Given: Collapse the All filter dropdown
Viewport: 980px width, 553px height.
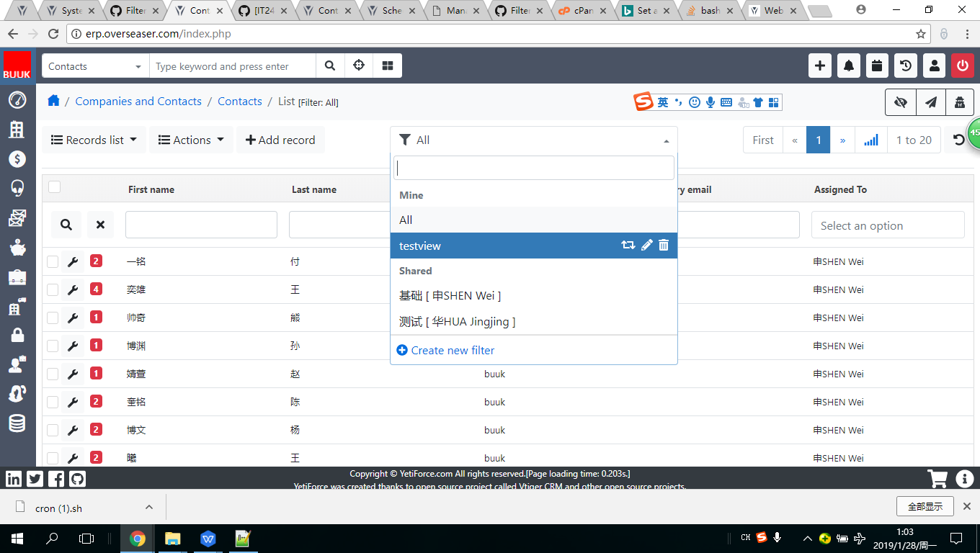Looking at the screenshot, I should (534, 140).
